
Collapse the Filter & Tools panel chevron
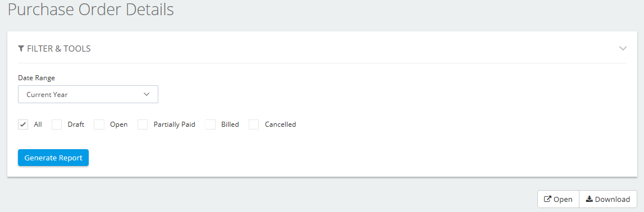pos(623,48)
